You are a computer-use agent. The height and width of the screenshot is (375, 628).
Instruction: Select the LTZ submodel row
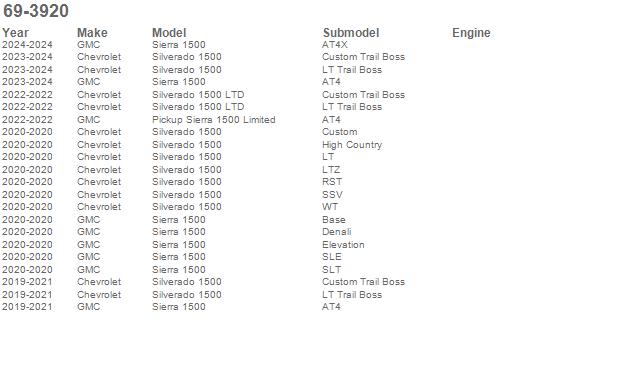pyautogui.click(x=331, y=169)
